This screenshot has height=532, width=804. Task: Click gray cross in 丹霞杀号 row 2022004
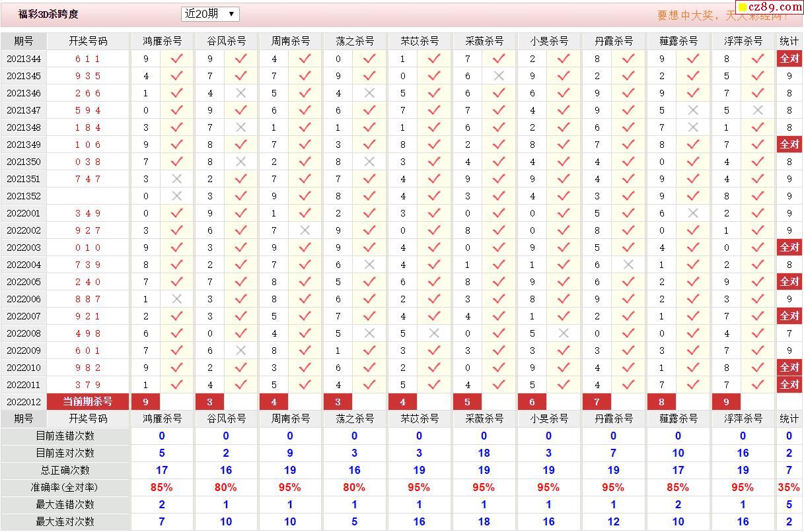(x=628, y=265)
